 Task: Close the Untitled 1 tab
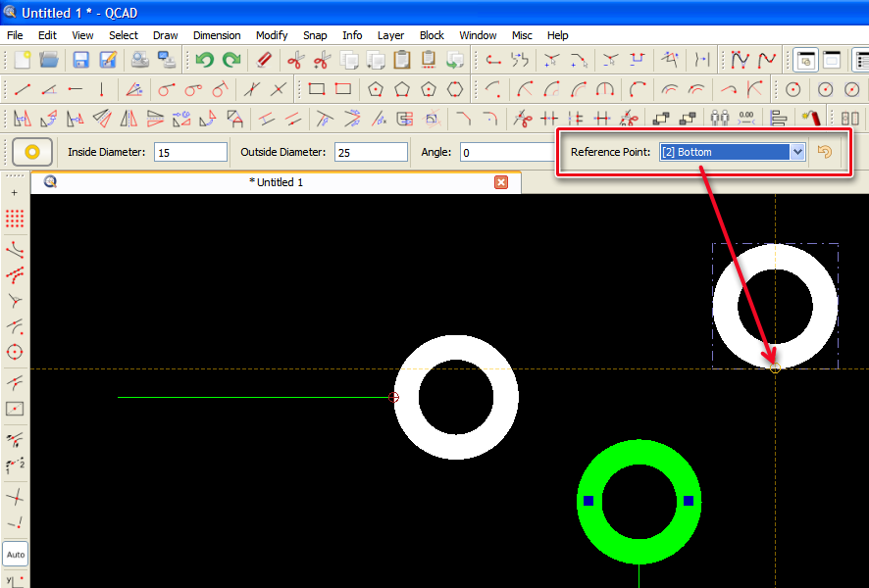(501, 182)
